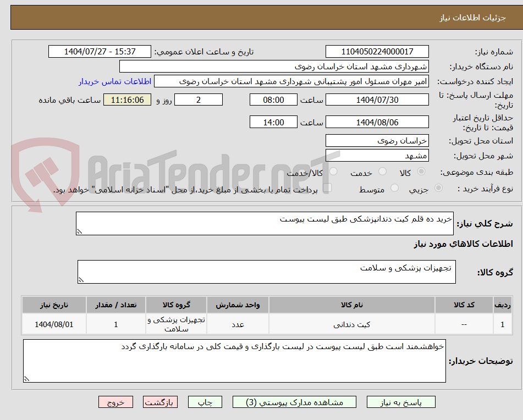Click the خروج button
Image resolution: width=523 pixels, height=420 pixels.
115,402
